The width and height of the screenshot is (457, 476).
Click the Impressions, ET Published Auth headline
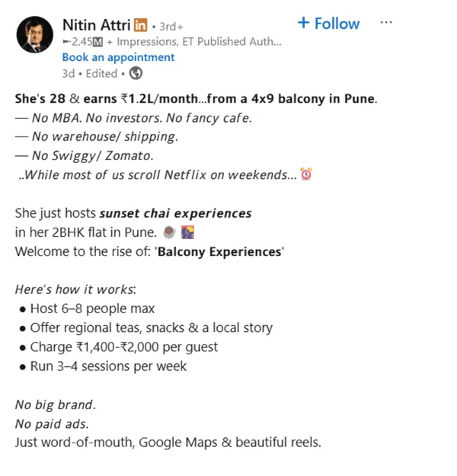click(200, 42)
